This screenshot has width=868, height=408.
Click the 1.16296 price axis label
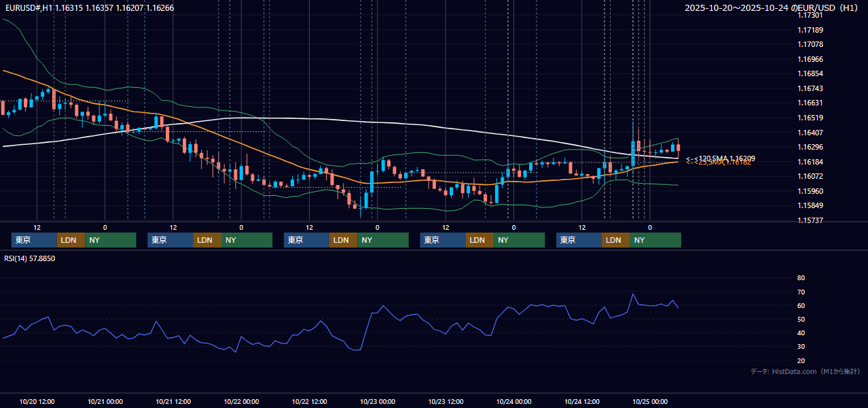coord(810,147)
